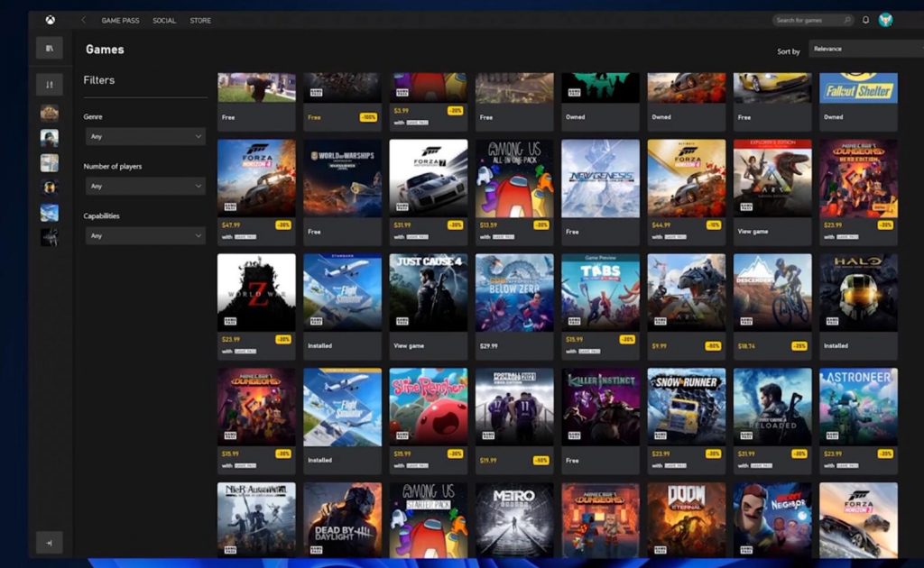Image resolution: width=924 pixels, height=568 pixels.
Task: Click "View game" under Just Cause 4
Action: [409, 346]
